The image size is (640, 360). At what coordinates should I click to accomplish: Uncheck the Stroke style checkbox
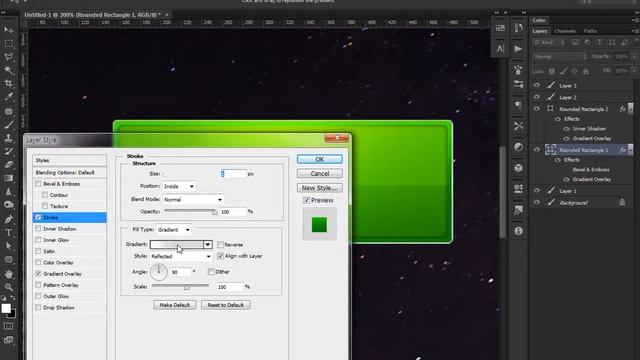click(38, 218)
